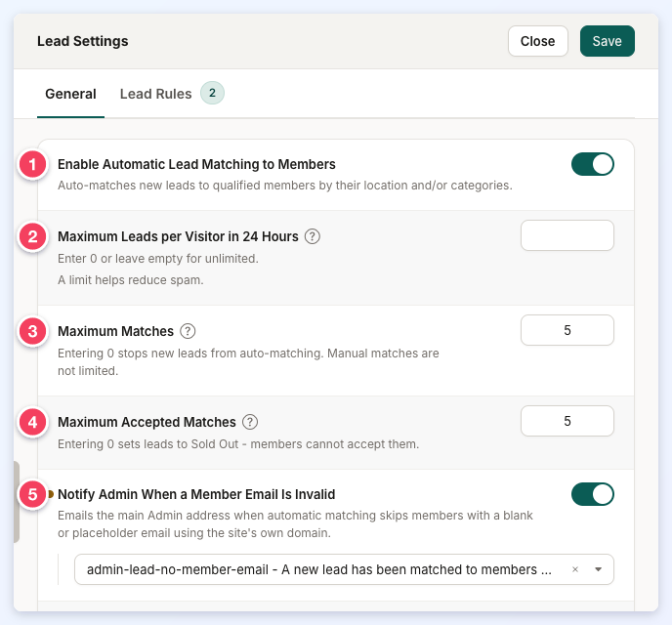
Task: Click the Lead Settings heading
Action: pyautogui.click(x=83, y=41)
